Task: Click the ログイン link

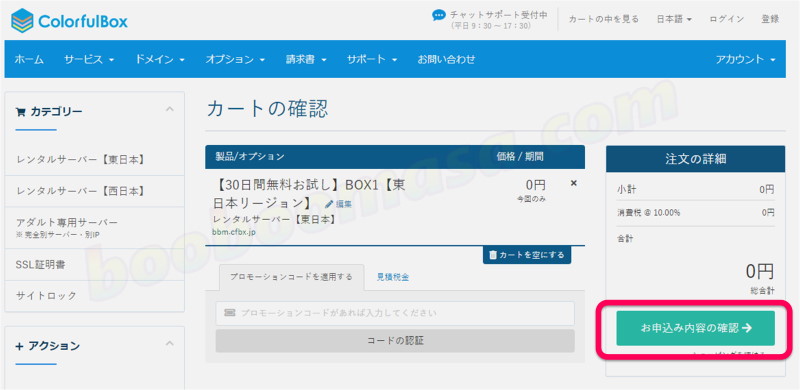Action: point(727,19)
